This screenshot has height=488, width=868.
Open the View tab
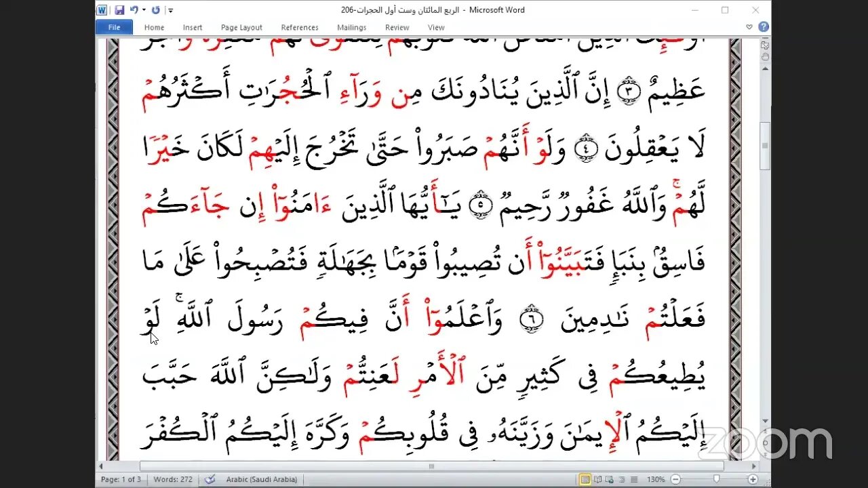(x=436, y=27)
